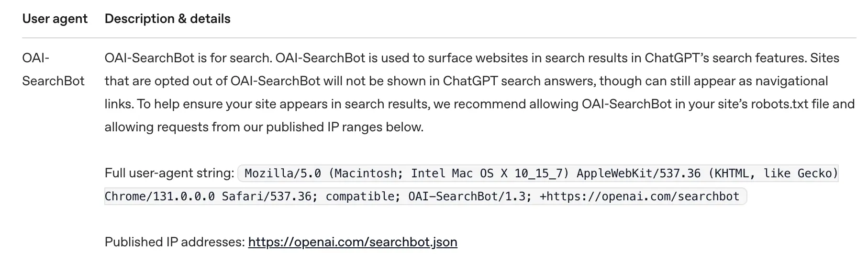Click "+https://openai.com/searchbot" in the code string

pyautogui.click(x=639, y=196)
